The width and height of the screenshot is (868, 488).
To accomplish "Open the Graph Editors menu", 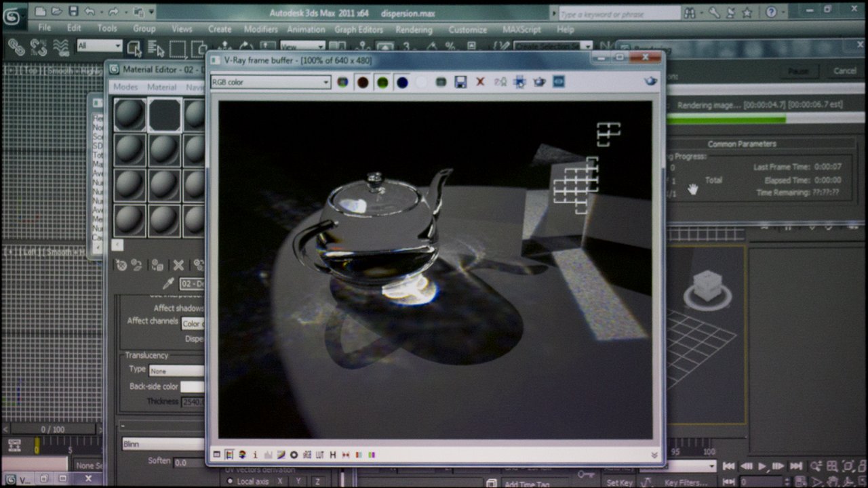I will (x=359, y=29).
